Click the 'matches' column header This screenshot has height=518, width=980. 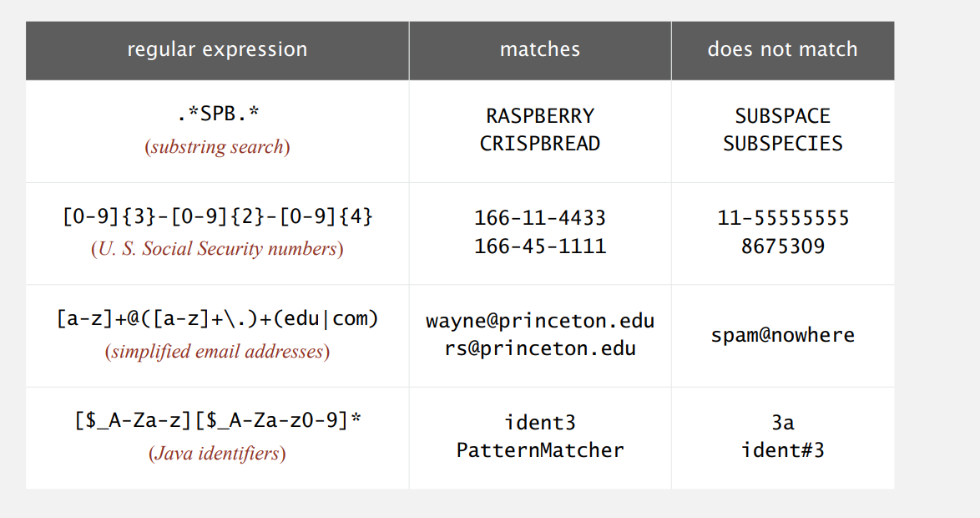[539, 50]
